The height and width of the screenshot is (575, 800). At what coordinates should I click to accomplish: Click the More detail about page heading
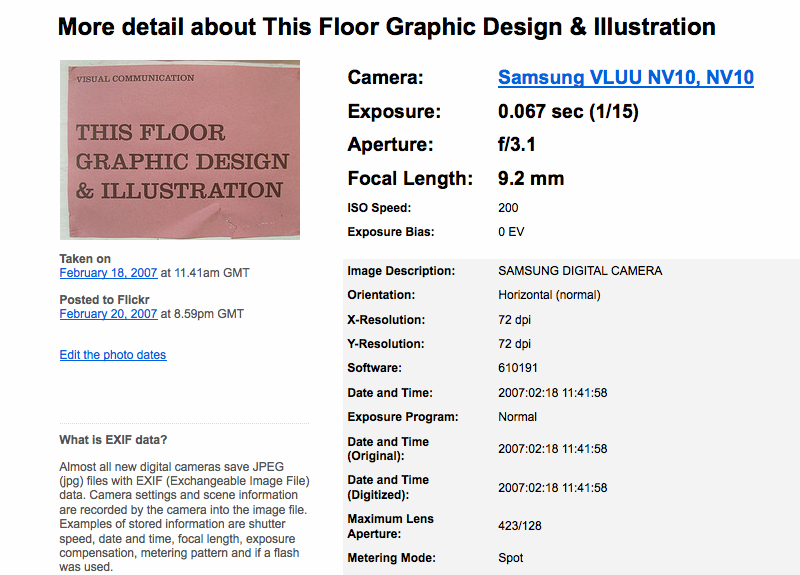point(386,27)
